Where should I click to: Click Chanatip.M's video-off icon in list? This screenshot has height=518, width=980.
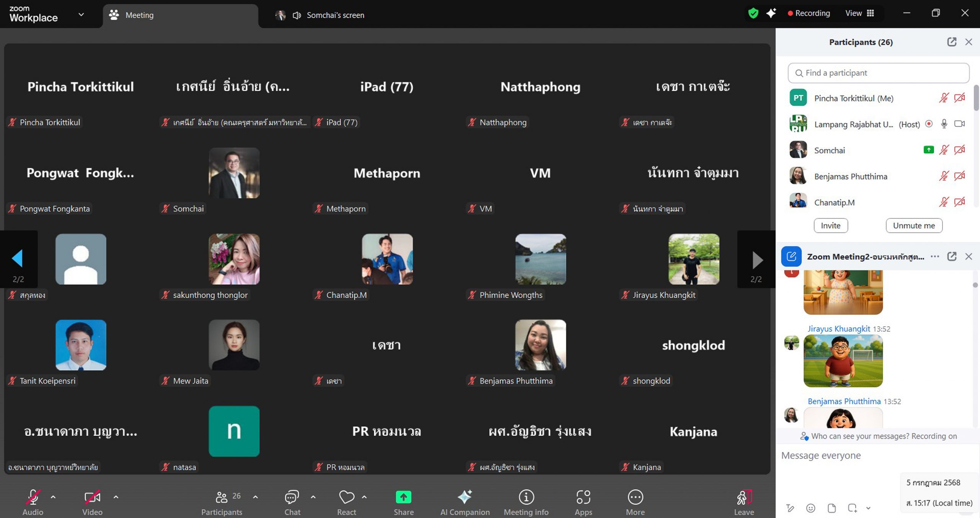coord(959,202)
